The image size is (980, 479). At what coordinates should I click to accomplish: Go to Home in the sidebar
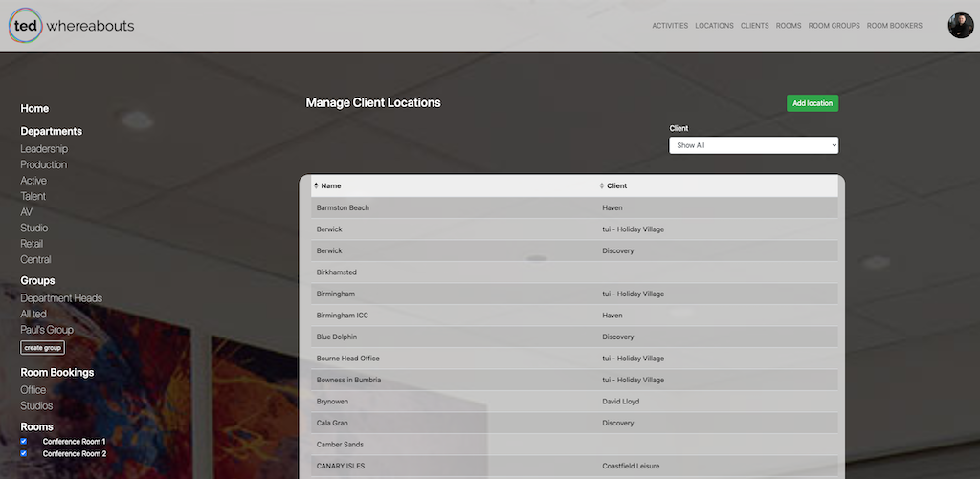pos(34,109)
